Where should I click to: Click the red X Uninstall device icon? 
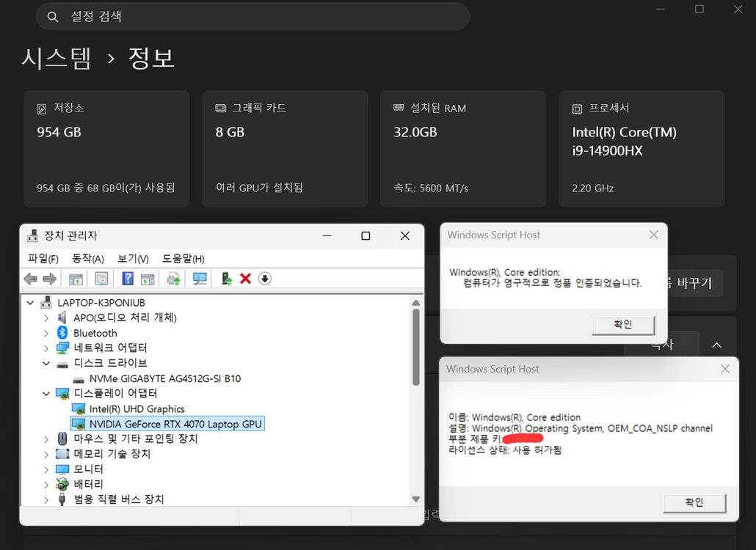245,279
